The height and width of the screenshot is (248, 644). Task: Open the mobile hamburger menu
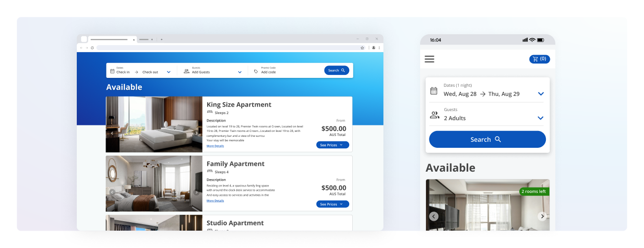pos(429,59)
